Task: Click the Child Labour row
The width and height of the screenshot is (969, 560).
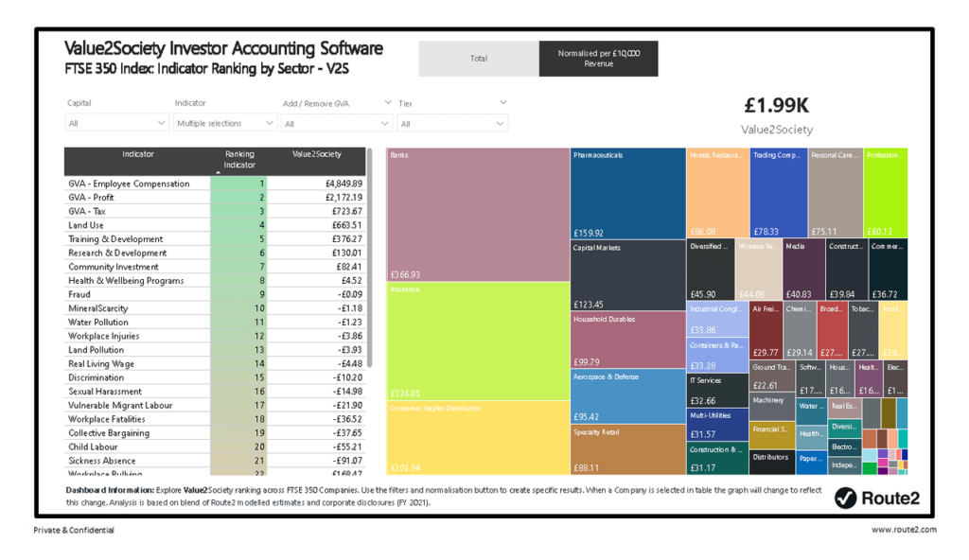Action: tap(215, 446)
